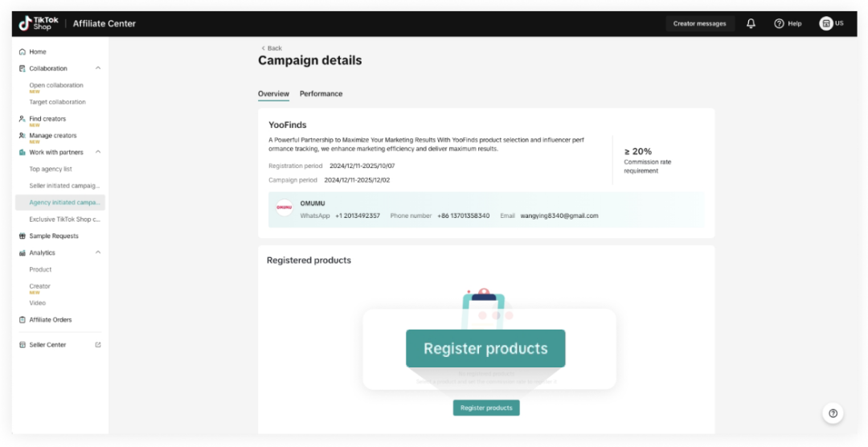
Task: Collapse the Analytics section
Action: [x=98, y=252]
